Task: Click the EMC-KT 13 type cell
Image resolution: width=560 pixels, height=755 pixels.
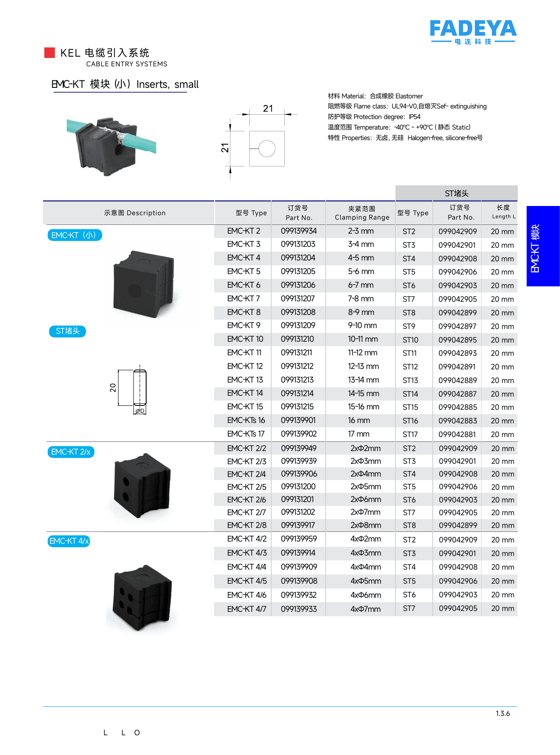Action: point(245,380)
